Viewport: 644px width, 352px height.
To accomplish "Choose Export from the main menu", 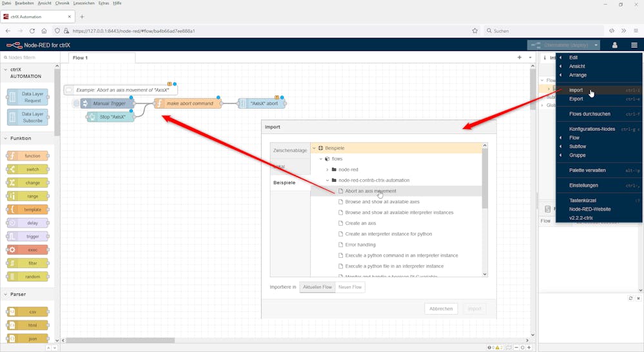I will 600,99.
